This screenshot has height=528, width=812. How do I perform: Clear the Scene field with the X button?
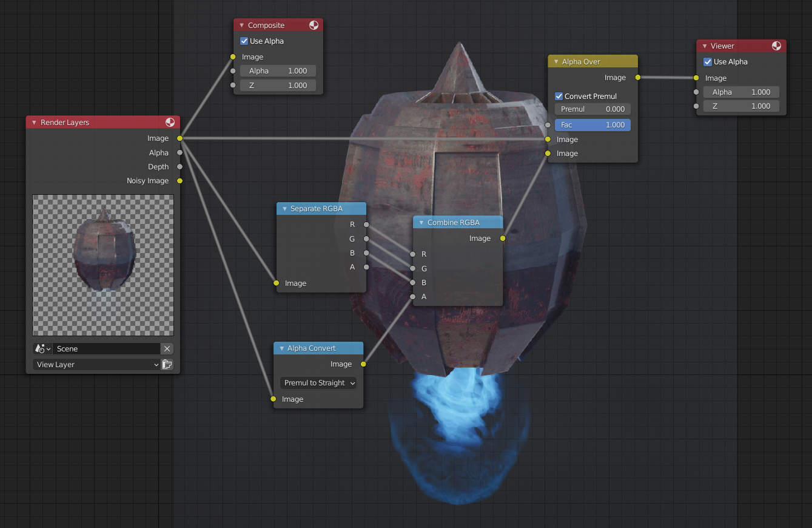tap(167, 349)
